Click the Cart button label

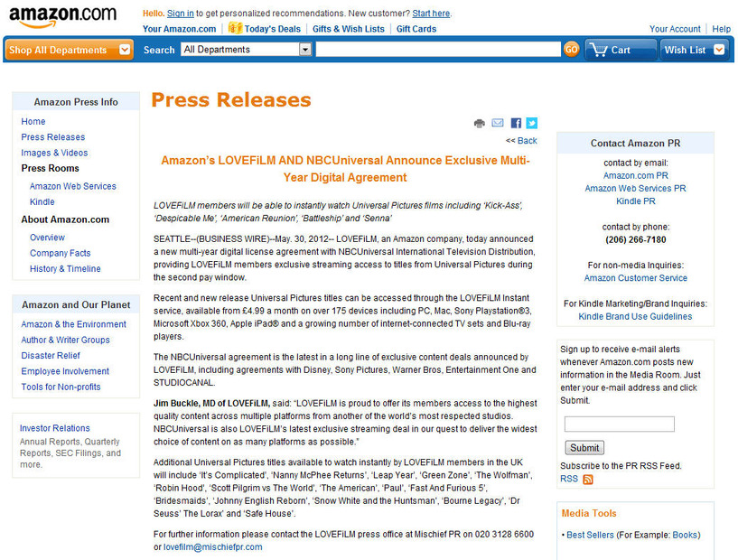click(621, 50)
